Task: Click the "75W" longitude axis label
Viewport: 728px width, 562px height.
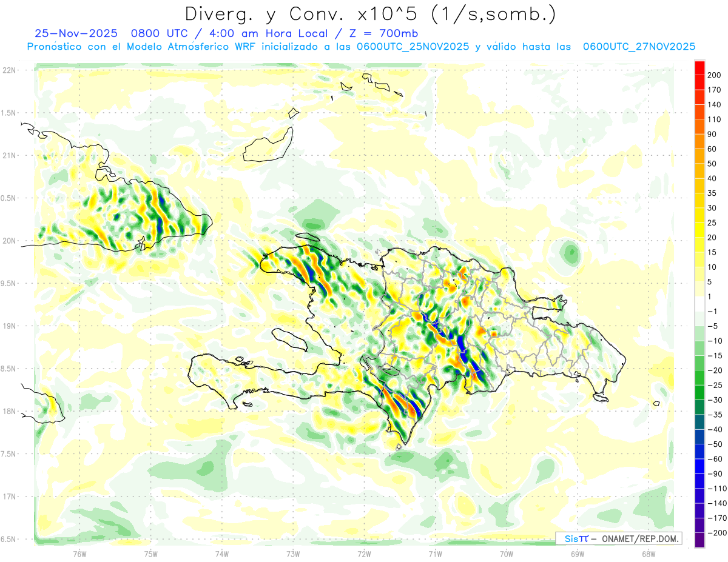Action: click(x=151, y=554)
